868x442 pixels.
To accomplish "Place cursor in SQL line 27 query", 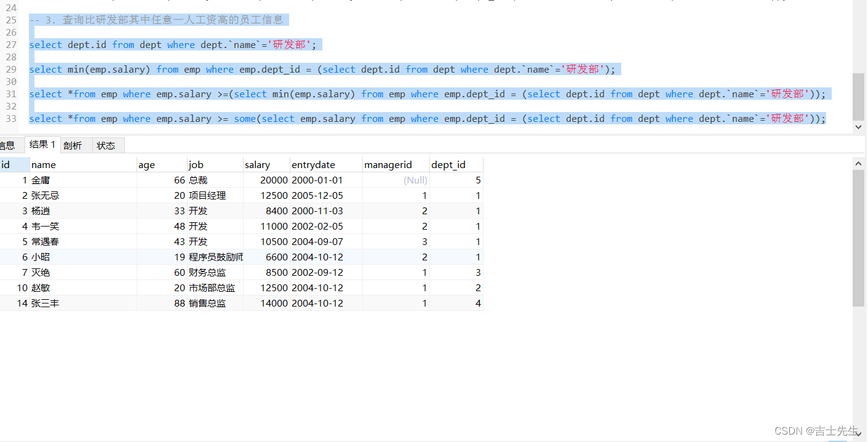I will click(173, 44).
